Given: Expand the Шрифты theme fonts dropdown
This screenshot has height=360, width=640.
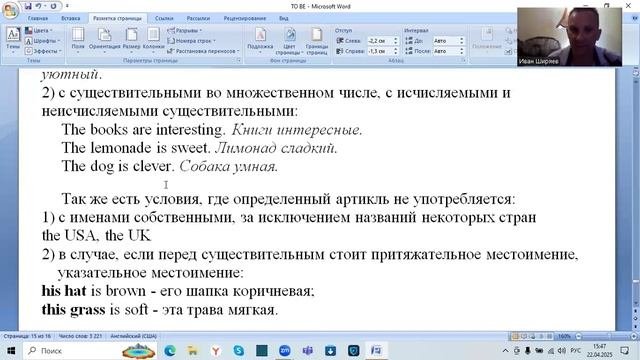Looking at the screenshot, I should point(42,41).
